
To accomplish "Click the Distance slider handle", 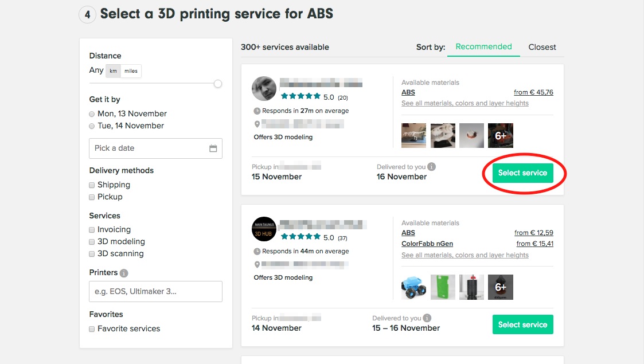I will click(218, 84).
